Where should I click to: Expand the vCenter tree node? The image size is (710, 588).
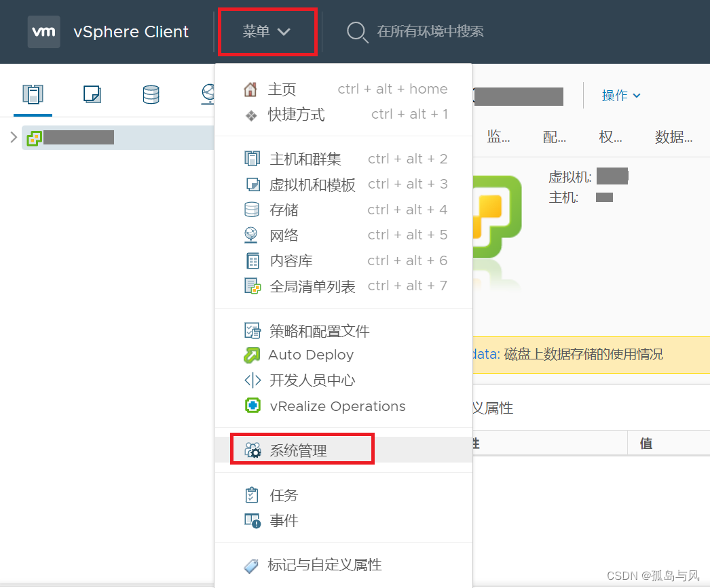14,138
